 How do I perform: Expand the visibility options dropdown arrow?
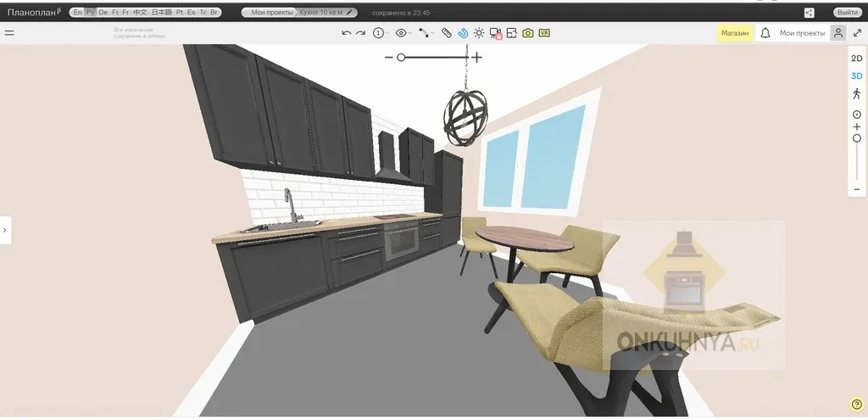tap(409, 33)
